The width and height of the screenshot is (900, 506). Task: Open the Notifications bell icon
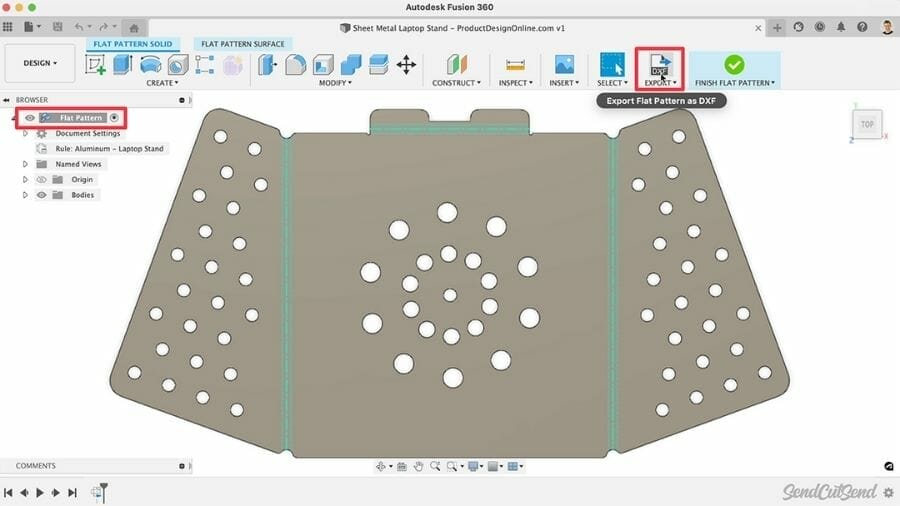coord(841,27)
